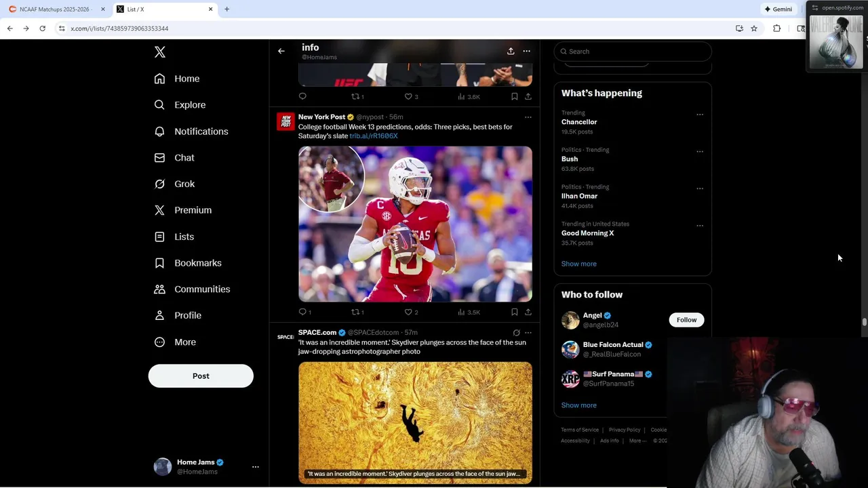Screen dimensions: 868x488
Task: Click the X logo in the sidebar
Action: [160, 52]
